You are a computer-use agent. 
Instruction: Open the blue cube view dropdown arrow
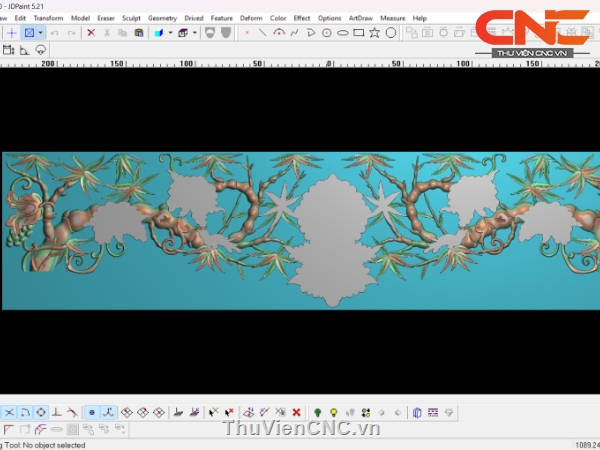[169, 33]
